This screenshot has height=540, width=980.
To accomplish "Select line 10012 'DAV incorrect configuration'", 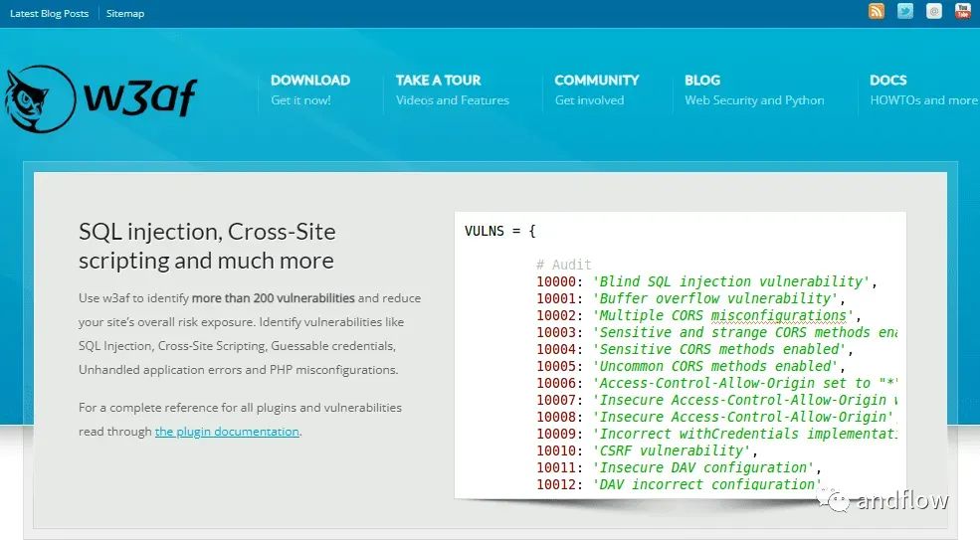I will tap(679, 483).
